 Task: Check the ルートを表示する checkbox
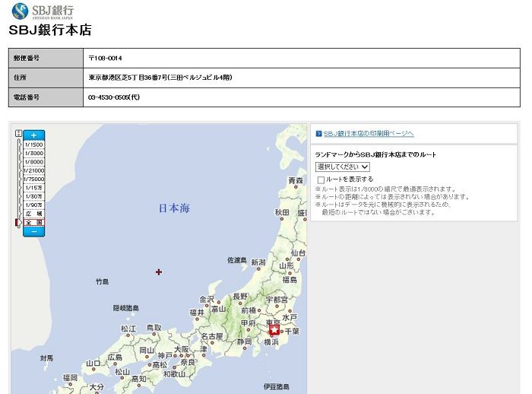coord(321,180)
